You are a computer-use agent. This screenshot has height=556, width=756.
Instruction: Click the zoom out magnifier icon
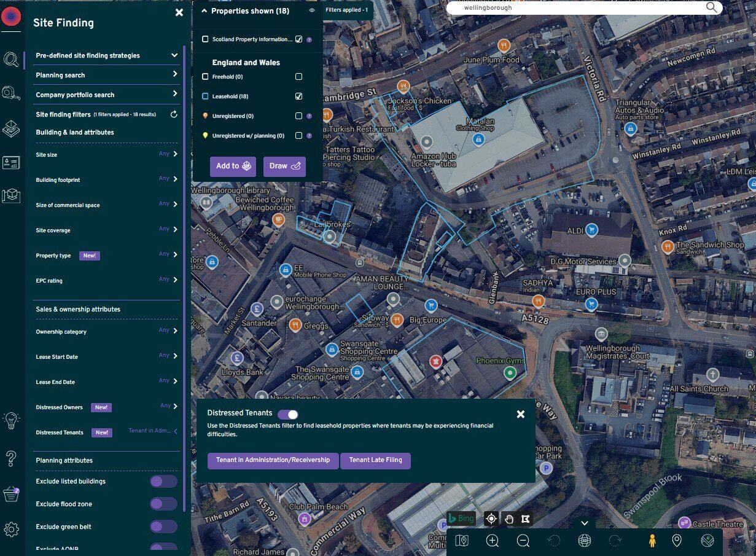click(x=523, y=541)
